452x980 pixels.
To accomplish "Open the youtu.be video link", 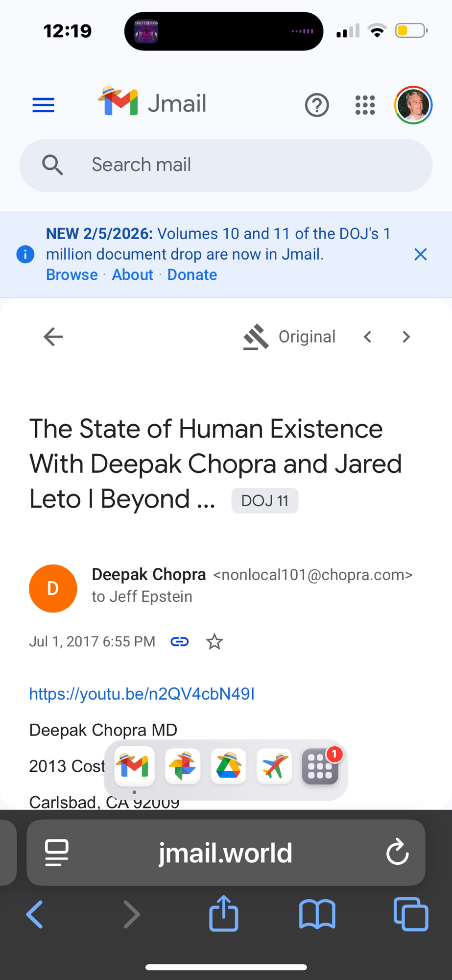I will (x=142, y=694).
